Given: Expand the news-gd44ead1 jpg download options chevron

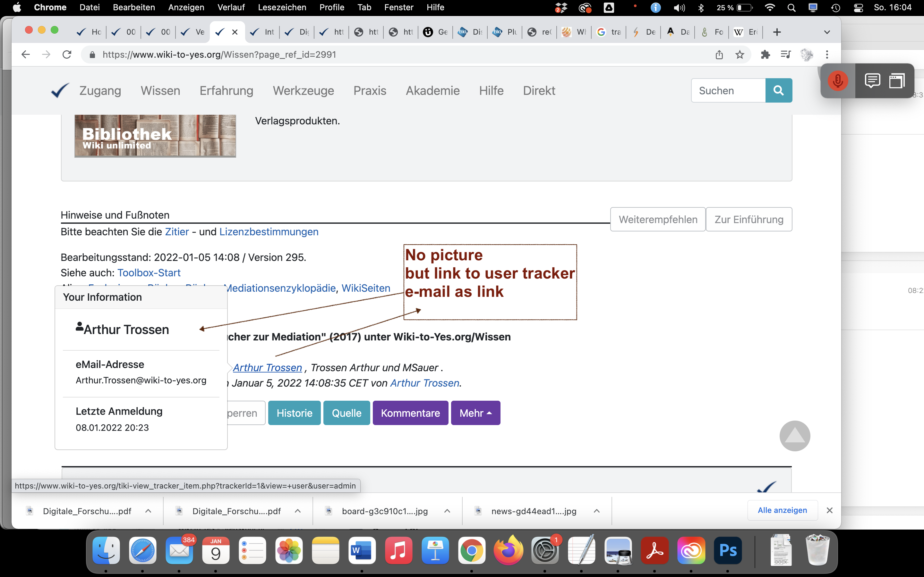Looking at the screenshot, I should (596, 511).
